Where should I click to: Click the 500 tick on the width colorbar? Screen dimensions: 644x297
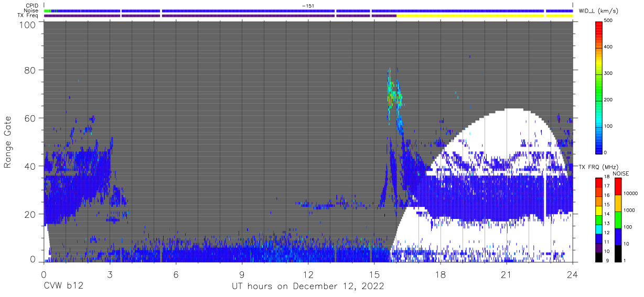click(x=608, y=20)
